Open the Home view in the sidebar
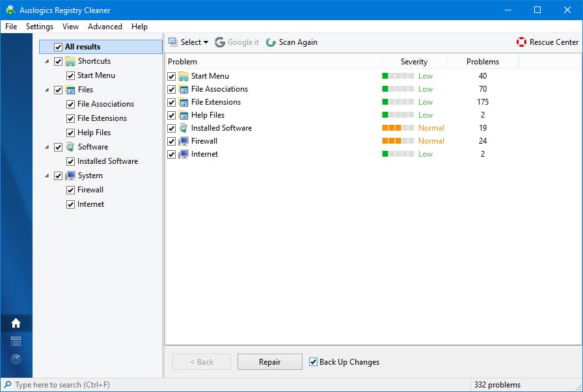583x392 pixels. [x=16, y=323]
